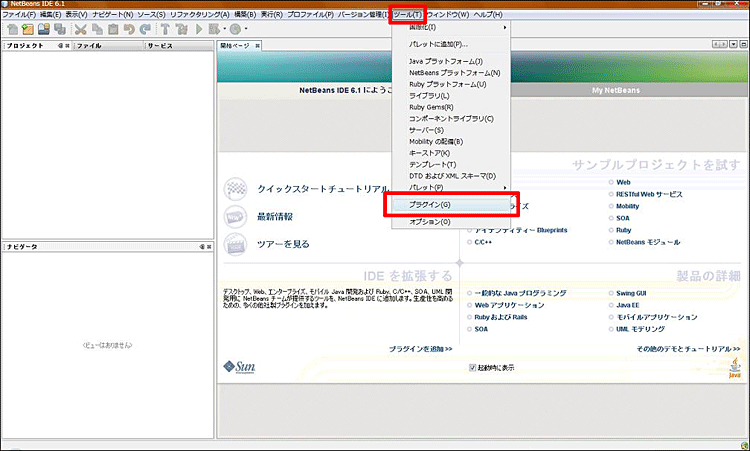This screenshot has width=750, height=451.
Task: Click the Build Main Project hammer icon
Action: tap(165, 29)
